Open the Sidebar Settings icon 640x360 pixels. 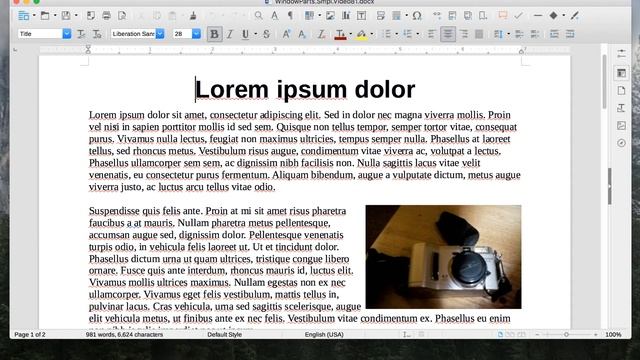pos(621,53)
